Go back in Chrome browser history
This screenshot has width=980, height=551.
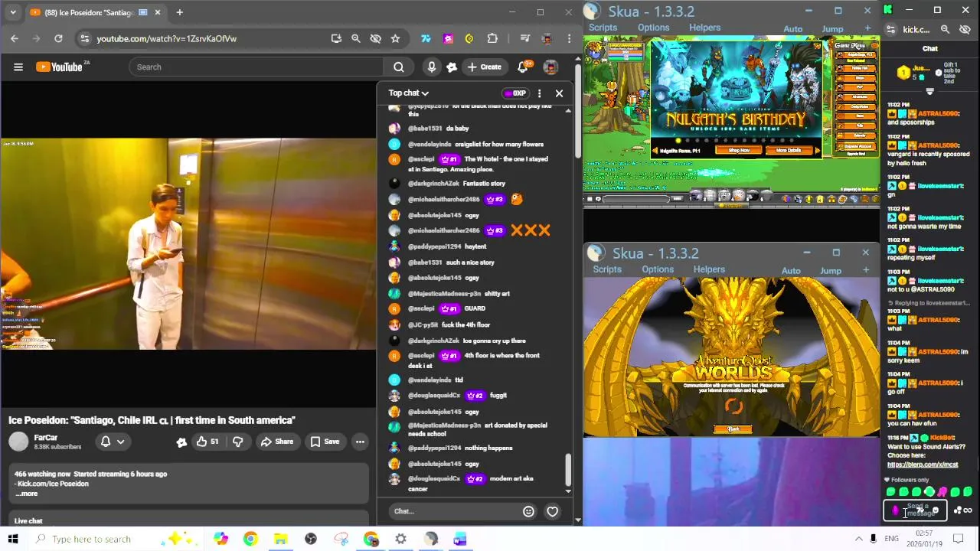(x=15, y=38)
